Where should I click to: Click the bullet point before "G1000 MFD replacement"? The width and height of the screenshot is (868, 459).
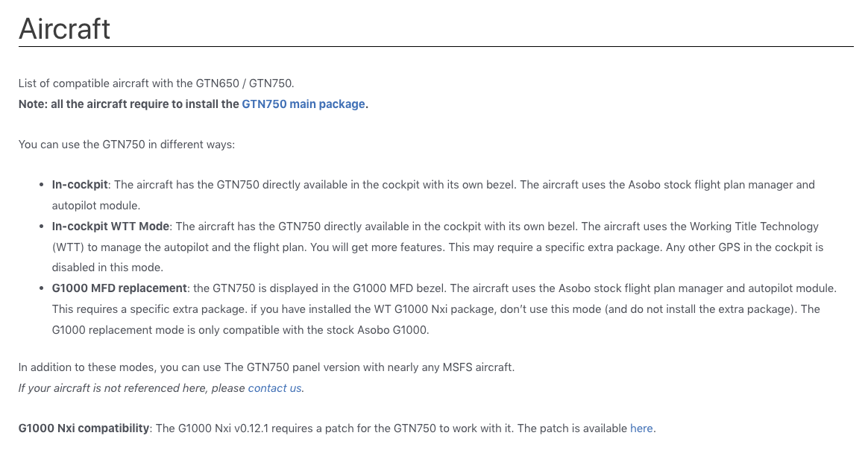pyautogui.click(x=41, y=288)
